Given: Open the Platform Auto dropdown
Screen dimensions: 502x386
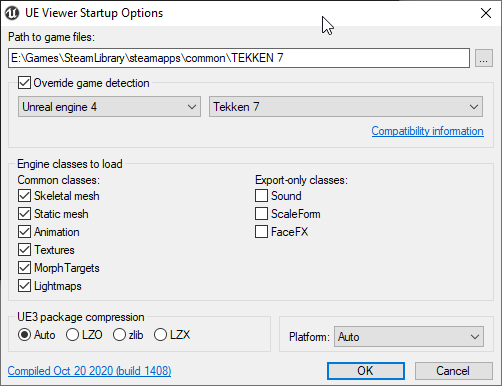Looking at the screenshot, I should pyautogui.click(x=409, y=337).
